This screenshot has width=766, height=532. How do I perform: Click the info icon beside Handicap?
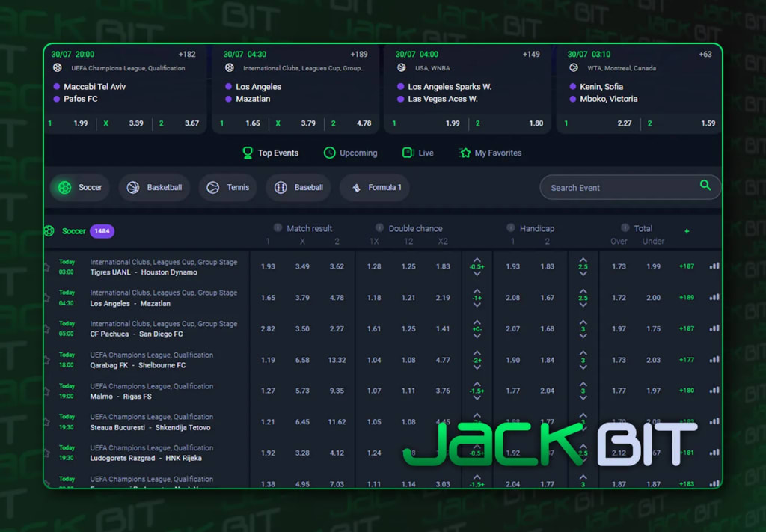tap(510, 227)
